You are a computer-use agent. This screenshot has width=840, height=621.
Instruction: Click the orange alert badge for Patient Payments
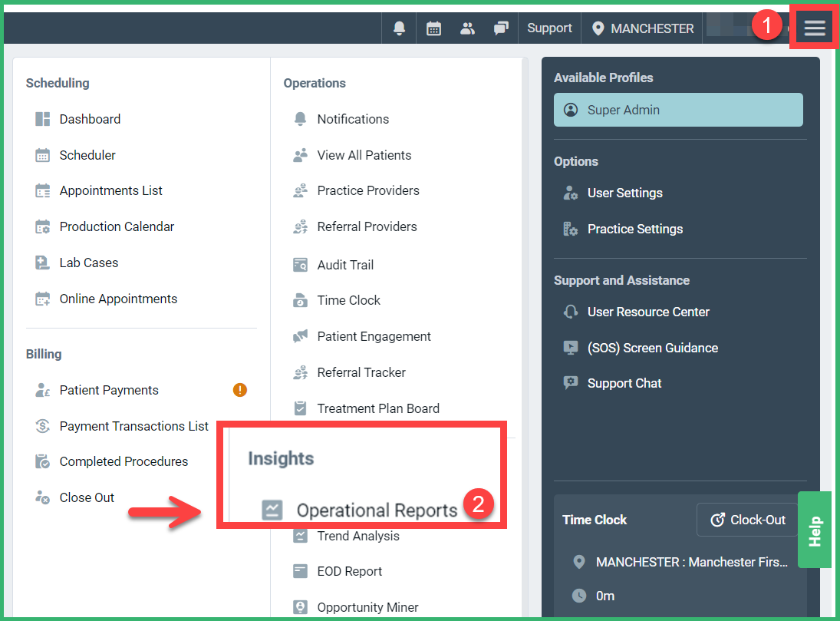coord(240,390)
